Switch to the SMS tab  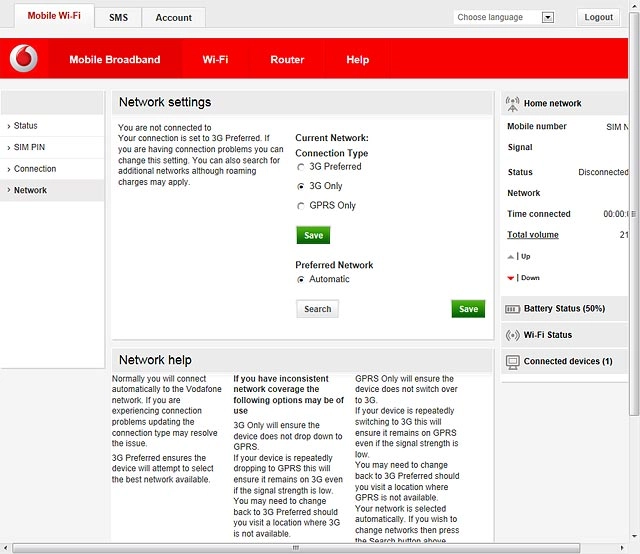pyautogui.click(x=118, y=18)
